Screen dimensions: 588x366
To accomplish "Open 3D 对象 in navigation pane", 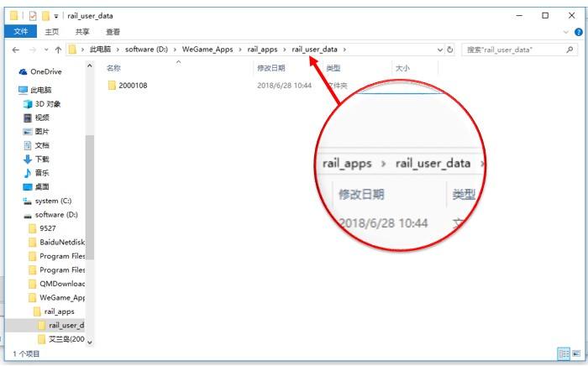I will coord(48,104).
